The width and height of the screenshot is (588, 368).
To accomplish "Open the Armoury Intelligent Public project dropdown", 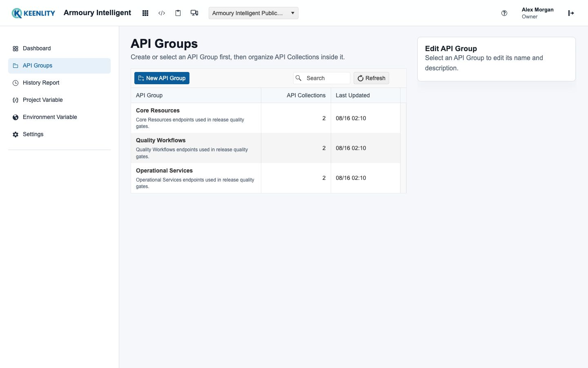I will click(254, 13).
